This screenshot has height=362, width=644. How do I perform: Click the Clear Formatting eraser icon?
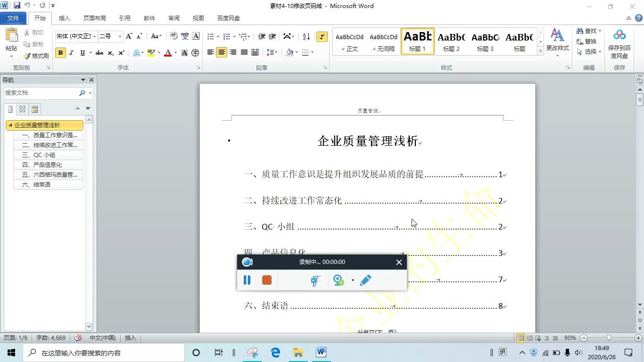click(173, 36)
